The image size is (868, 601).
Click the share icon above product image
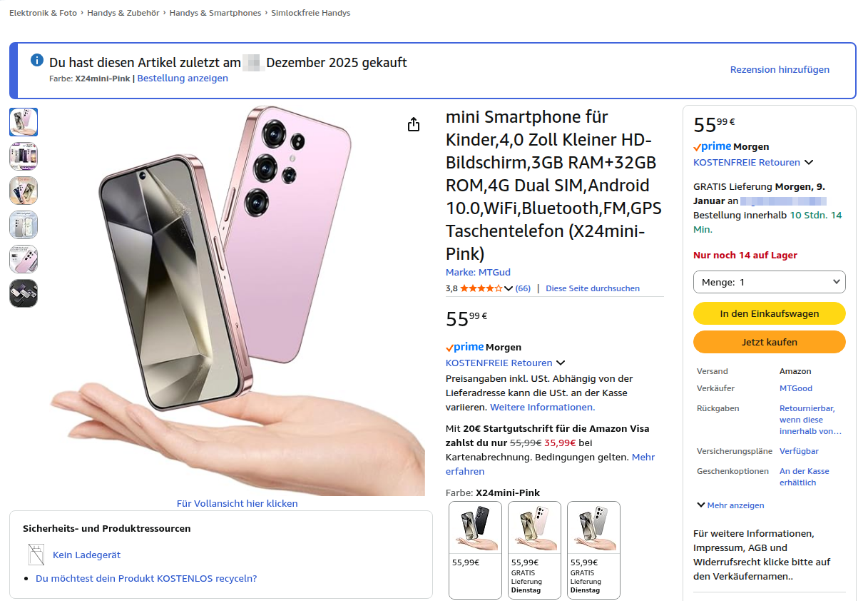coord(414,125)
